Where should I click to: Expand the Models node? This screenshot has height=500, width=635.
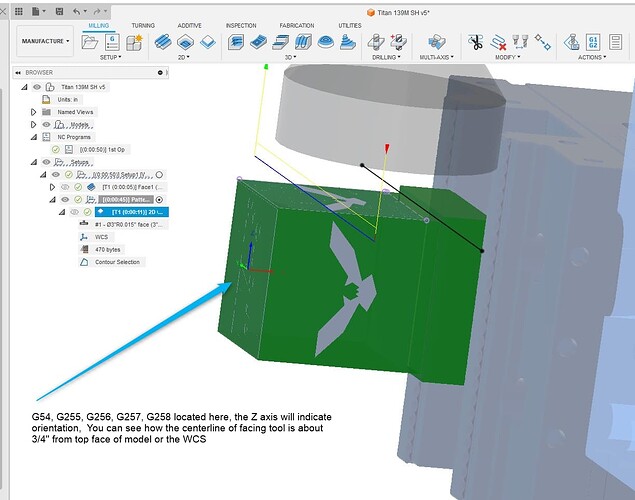click(34, 124)
